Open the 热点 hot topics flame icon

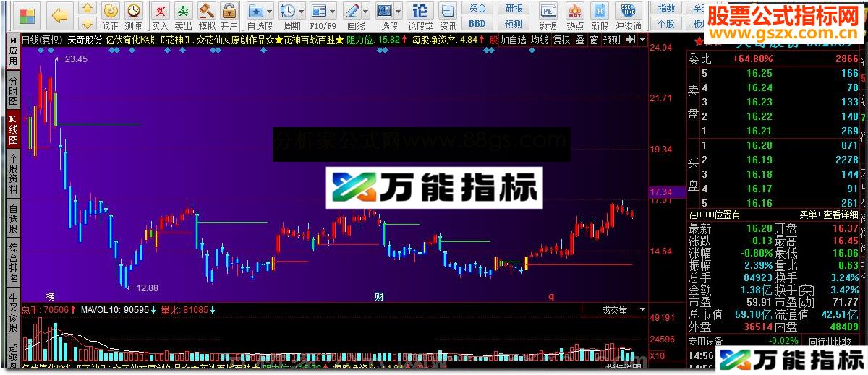tap(575, 16)
